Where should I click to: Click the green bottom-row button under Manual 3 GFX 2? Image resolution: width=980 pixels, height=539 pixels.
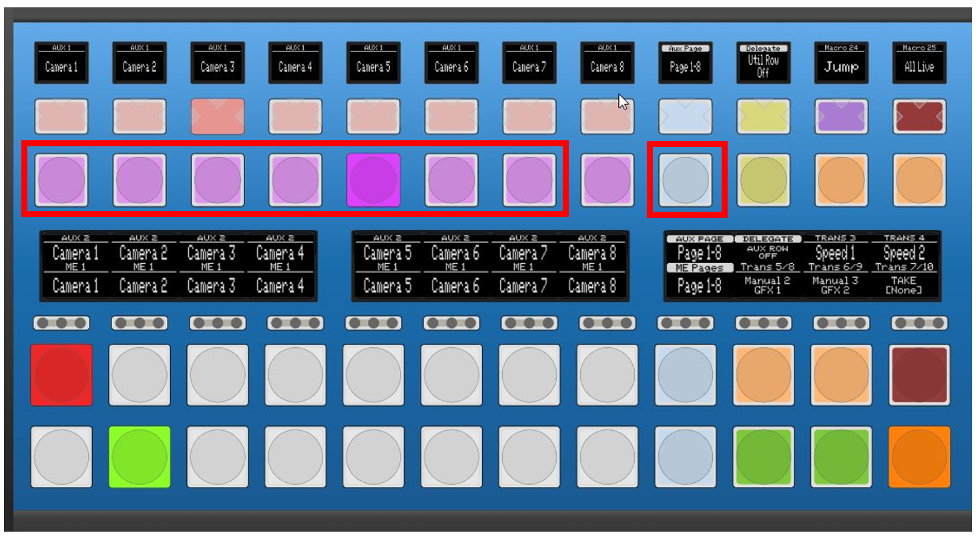(x=841, y=457)
